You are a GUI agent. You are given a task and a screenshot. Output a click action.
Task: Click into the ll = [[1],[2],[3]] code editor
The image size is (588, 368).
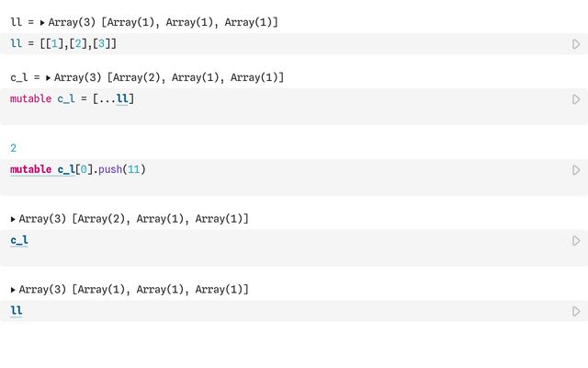[276, 44]
